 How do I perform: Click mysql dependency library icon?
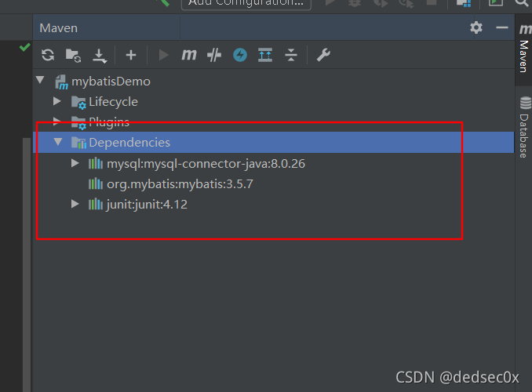coord(96,163)
